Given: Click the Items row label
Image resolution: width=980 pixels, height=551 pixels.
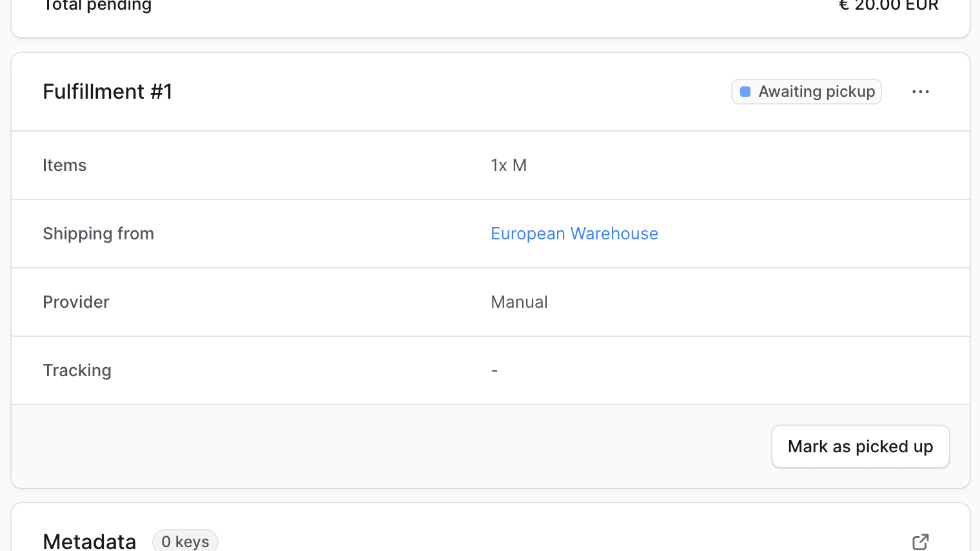Looking at the screenshot, I should (x=64, y=165).
